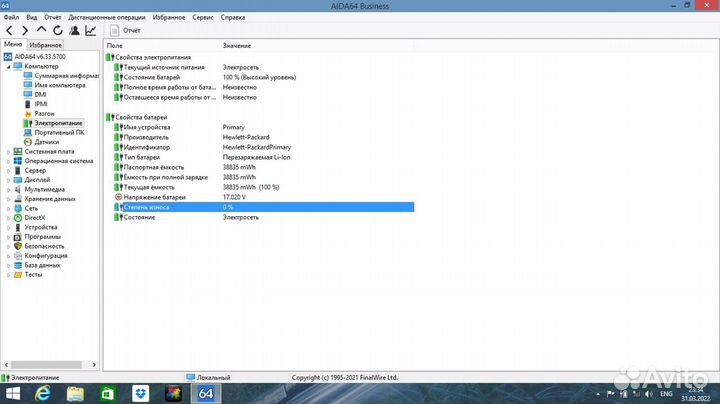Click the Windows Start button
Image resolution: width=720 pixels, height=404 pixels.
tap(13, 393)
